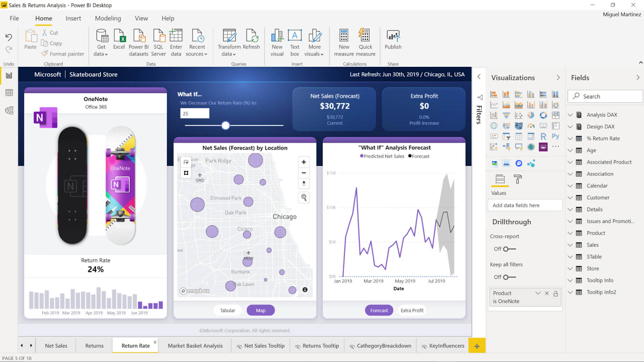Insert an R script visual
The width and height of the screenshot is (644, 362).
[x=543, y=136]
